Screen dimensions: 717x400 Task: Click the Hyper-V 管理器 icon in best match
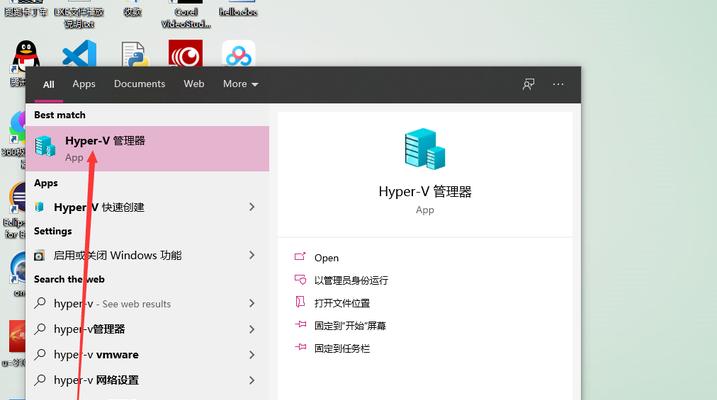click(45, 146)
